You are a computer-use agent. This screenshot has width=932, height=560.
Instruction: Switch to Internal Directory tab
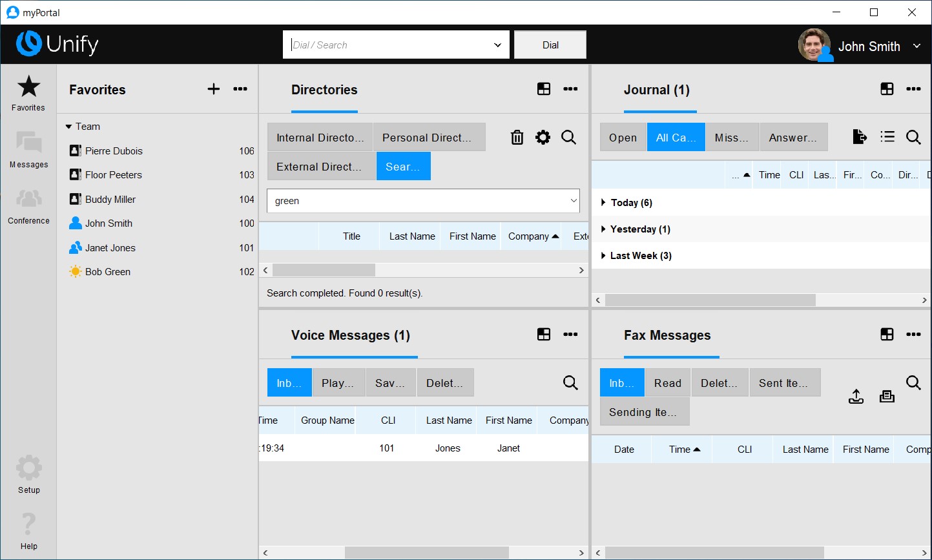(x=320, y=137)
